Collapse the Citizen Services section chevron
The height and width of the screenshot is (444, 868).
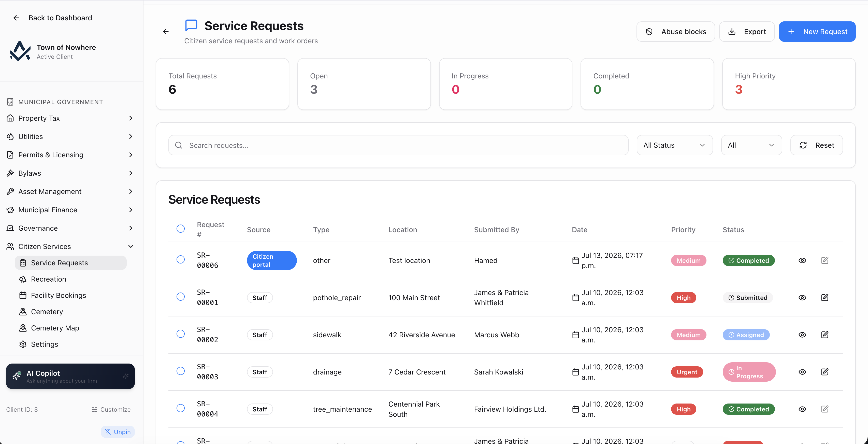pyautogui.click(x=131, y=246)
